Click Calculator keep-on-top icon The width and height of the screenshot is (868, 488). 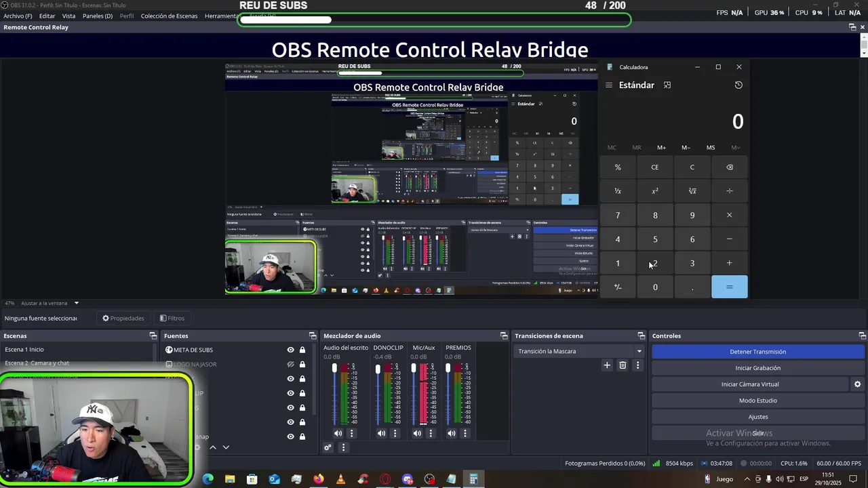[667, 85]
